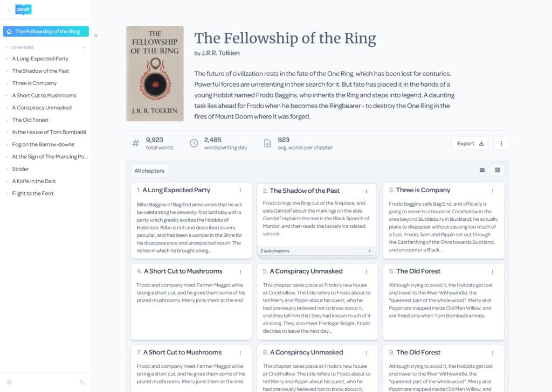
Task: Open The Fellowship of the Ring home link
Action: click(x=46, y=31)
